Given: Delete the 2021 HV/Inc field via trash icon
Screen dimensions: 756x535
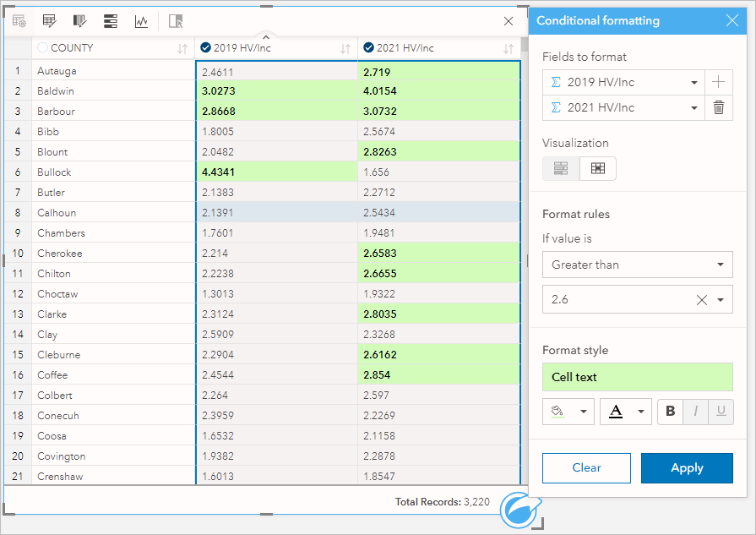Looking at the screenshot, I should coord(719,107).
